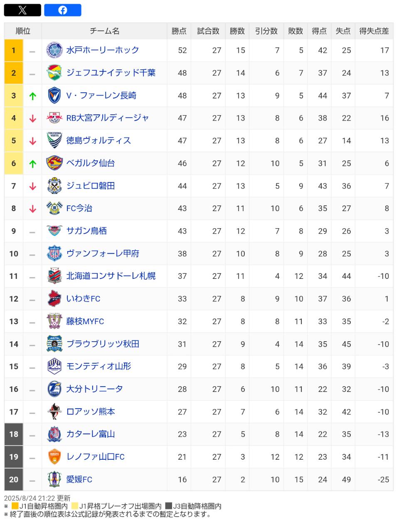Select the ヴァンフォーレ甲府 team name

(x=103, y=254)
